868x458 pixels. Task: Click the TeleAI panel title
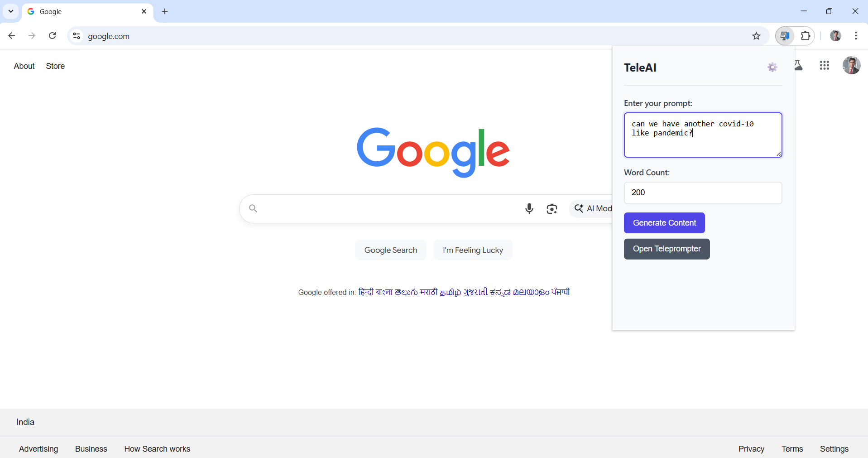point(640,68)
